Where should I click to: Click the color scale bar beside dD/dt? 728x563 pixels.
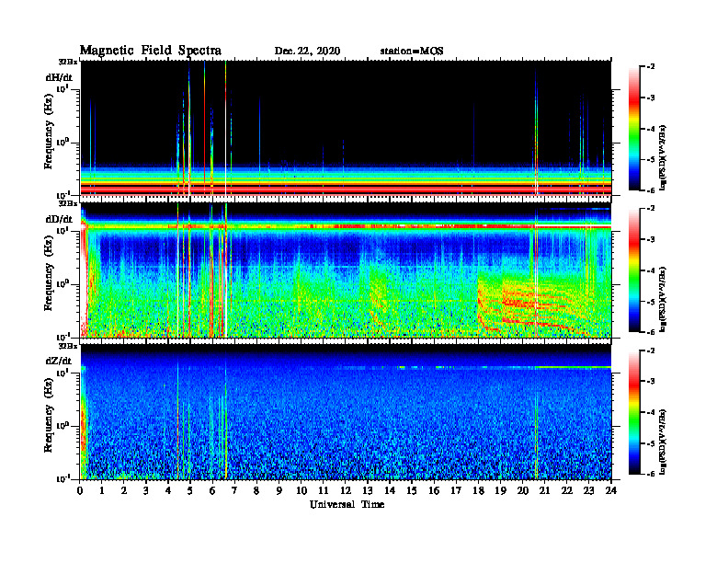pos(634,270)
